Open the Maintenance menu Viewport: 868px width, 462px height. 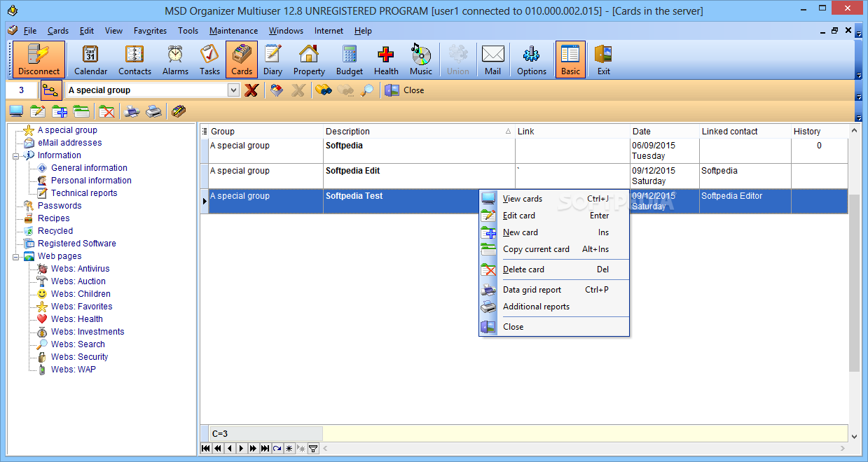234,31
